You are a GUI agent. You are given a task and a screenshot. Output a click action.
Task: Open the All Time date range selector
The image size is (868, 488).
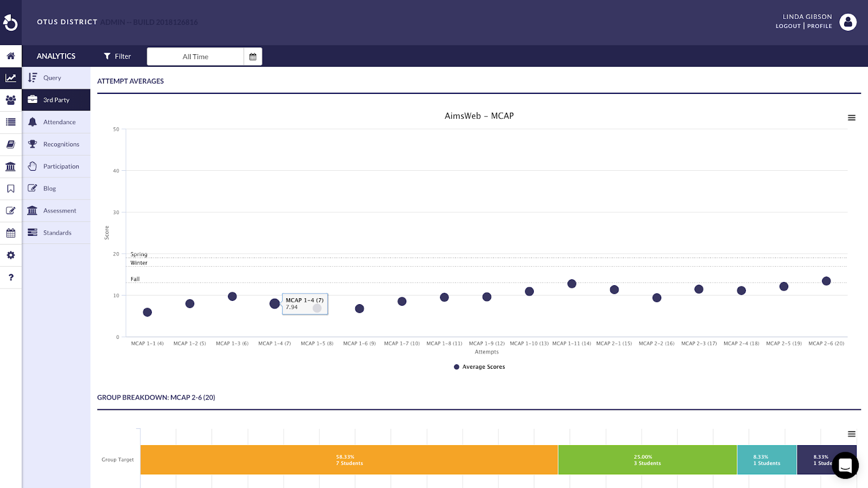click(195, 56)
